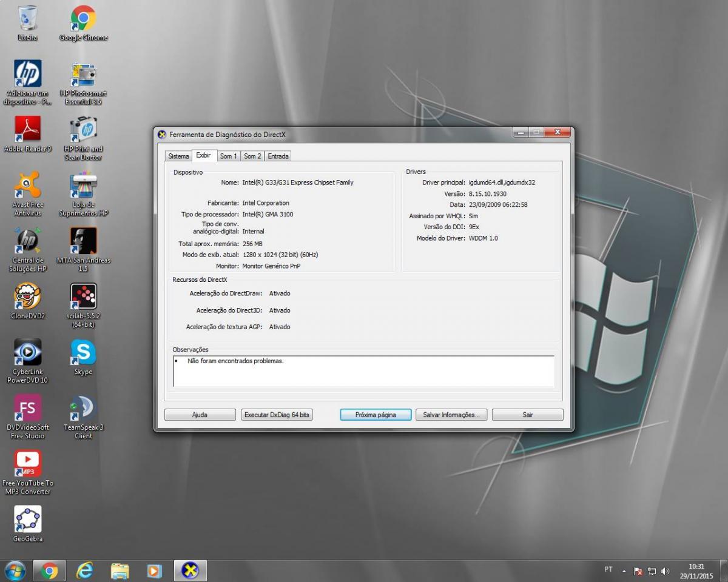Click 'Ativado' next to Aceleração de textura AGP
The height and width of the screenshot is (582, 728).
(280, 327)
